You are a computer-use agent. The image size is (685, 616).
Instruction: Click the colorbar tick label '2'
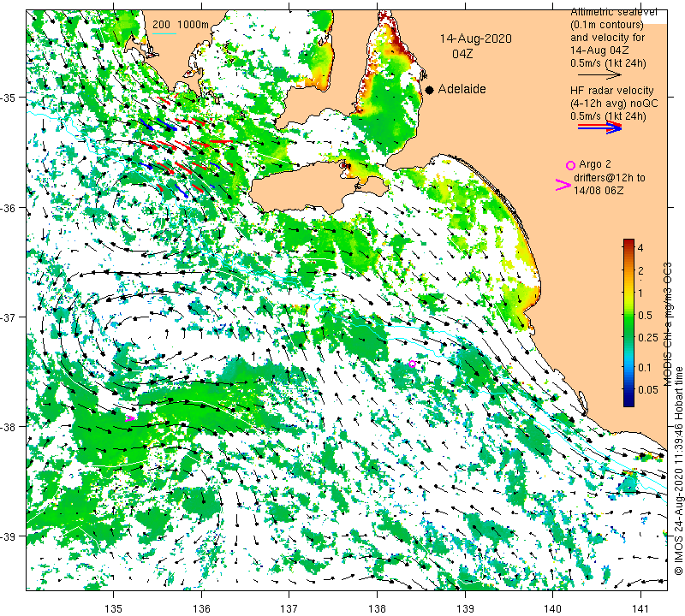[x=640, y=270]
